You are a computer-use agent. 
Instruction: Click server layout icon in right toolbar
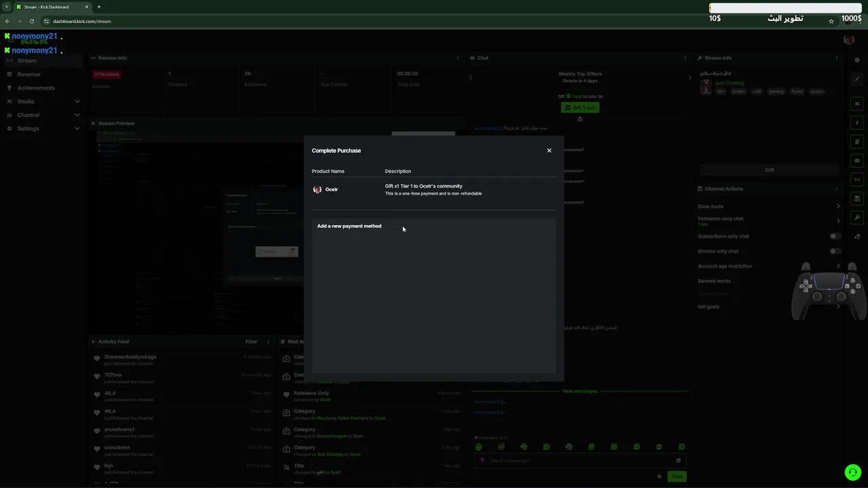857,199
